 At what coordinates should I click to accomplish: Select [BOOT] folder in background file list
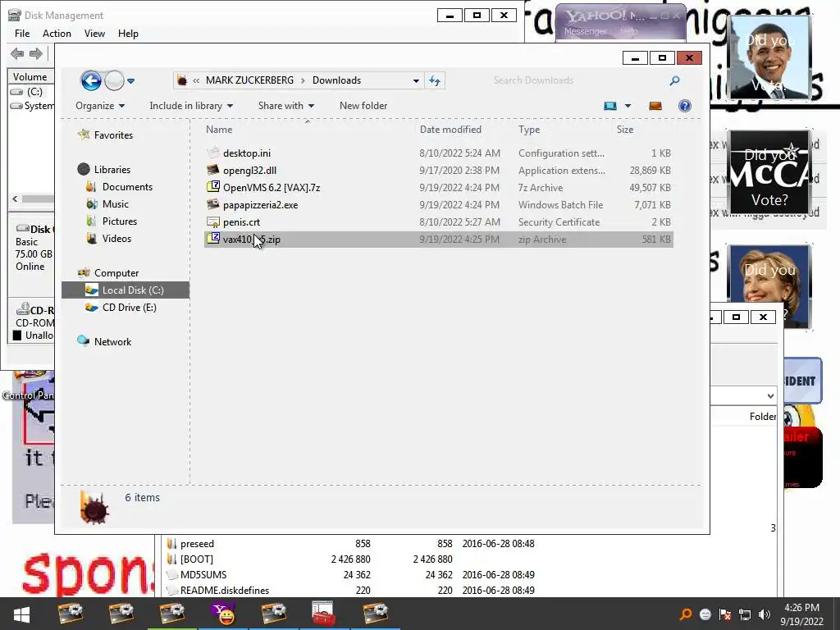pos(197,559)
